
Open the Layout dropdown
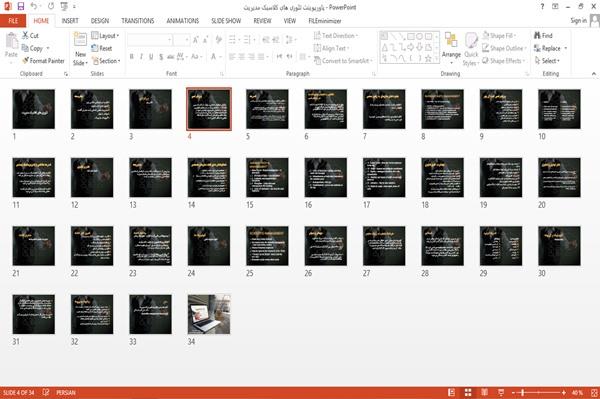click(x=105, y=36)
